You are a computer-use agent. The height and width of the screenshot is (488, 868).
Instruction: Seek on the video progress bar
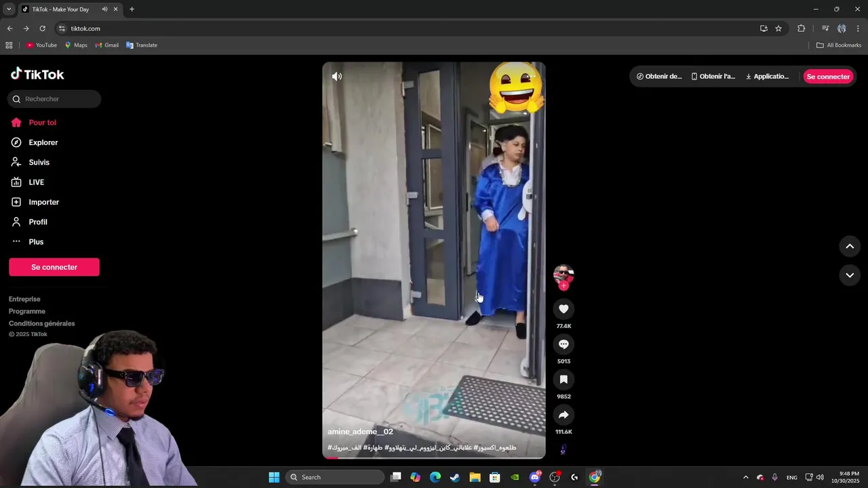(x=434, y=457)
